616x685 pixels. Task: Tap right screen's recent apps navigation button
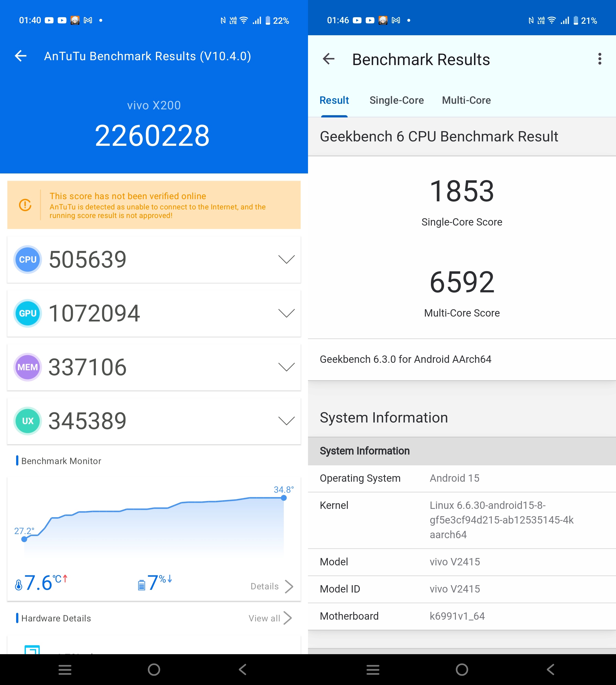click(373, 669)
